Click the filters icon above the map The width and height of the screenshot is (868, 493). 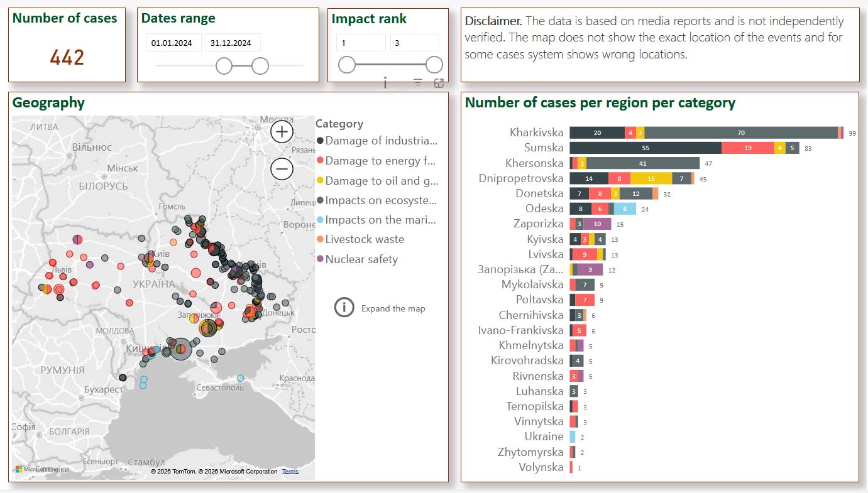point(417,82)
